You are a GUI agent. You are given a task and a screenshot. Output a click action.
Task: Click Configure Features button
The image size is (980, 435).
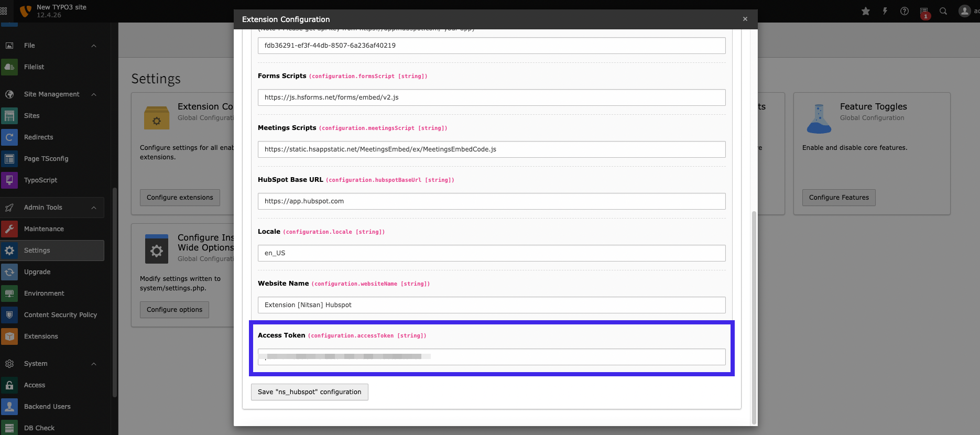click(x=839, y=198)
